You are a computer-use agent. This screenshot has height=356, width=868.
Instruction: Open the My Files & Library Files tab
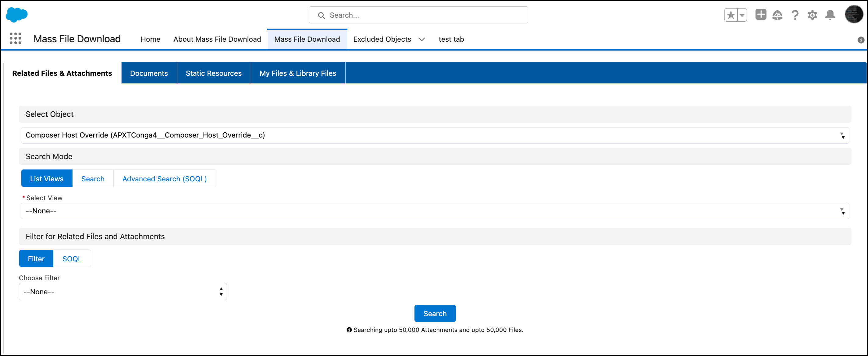[x=297, y=73]
